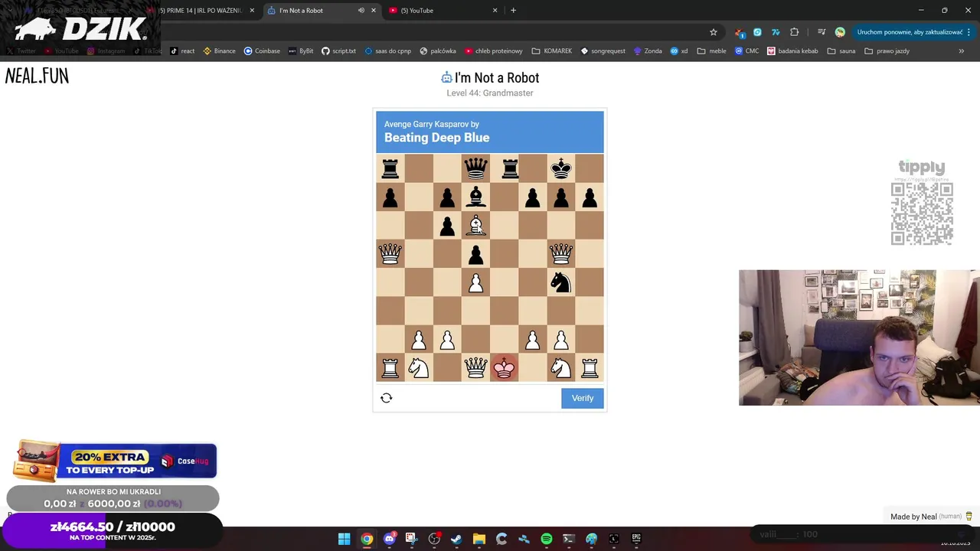Open File Explorer from the taskbar

click(479, 539)
